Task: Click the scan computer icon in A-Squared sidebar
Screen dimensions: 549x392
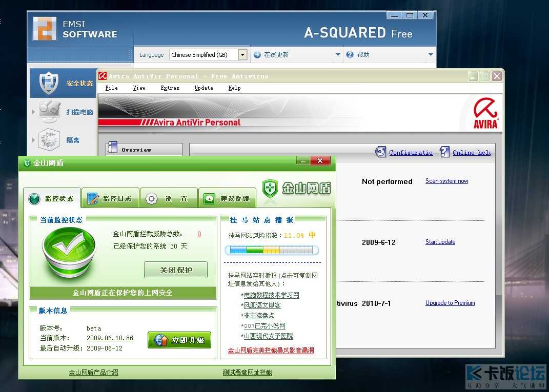Action: click(49, 111)
